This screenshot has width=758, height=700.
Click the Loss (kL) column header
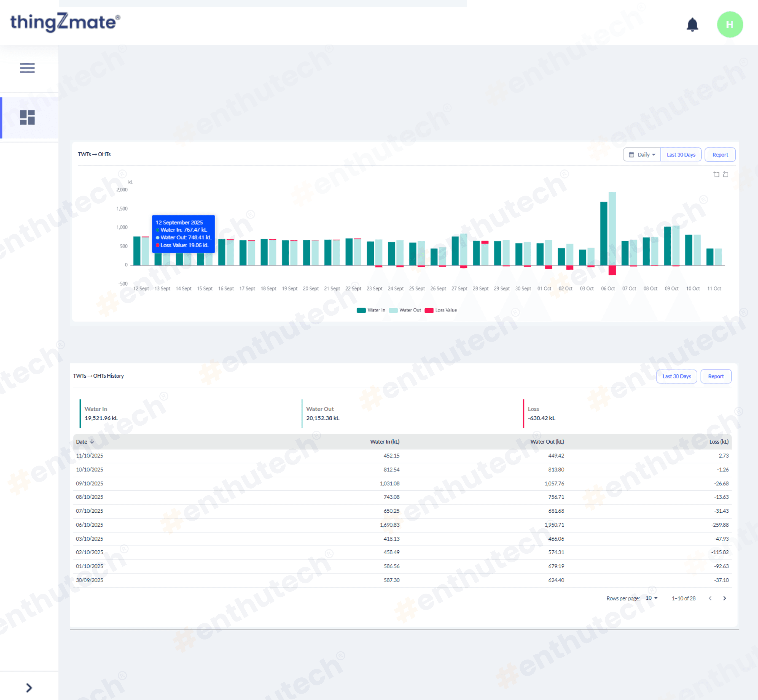coord(719,442)
